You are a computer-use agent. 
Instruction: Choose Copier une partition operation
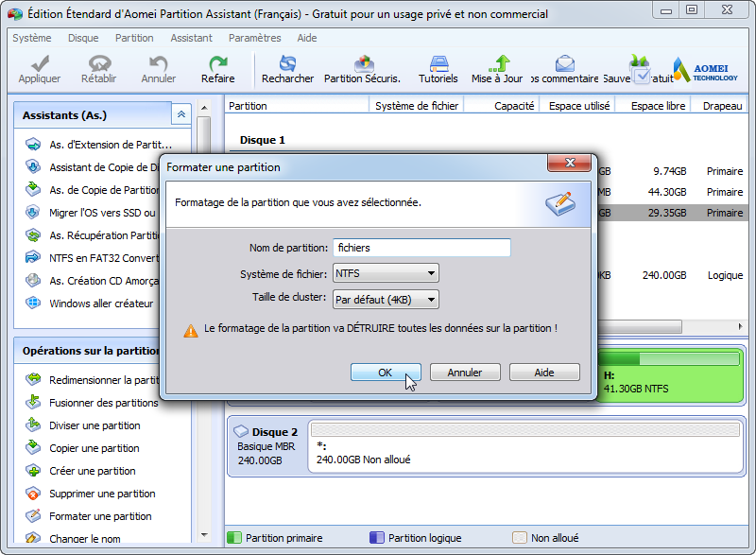[x=82, y=448]
